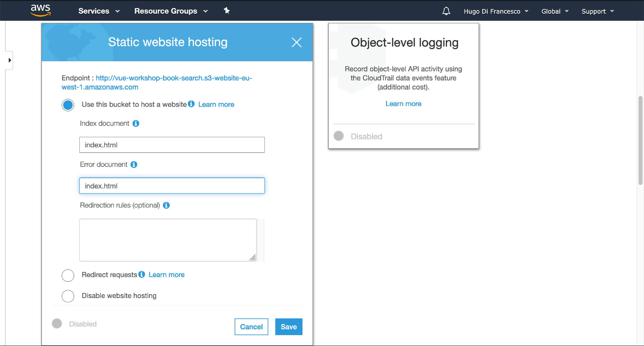Image resolution: width=644 pixels, height=346 pixels.
Task: Click the Error document input field
Action: point(172,186)
